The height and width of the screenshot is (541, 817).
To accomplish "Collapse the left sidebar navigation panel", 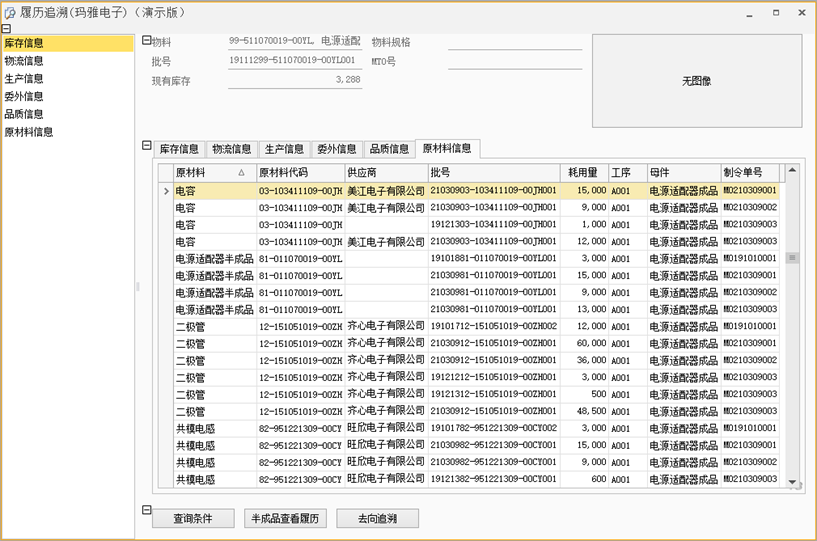I will point(6,29).
